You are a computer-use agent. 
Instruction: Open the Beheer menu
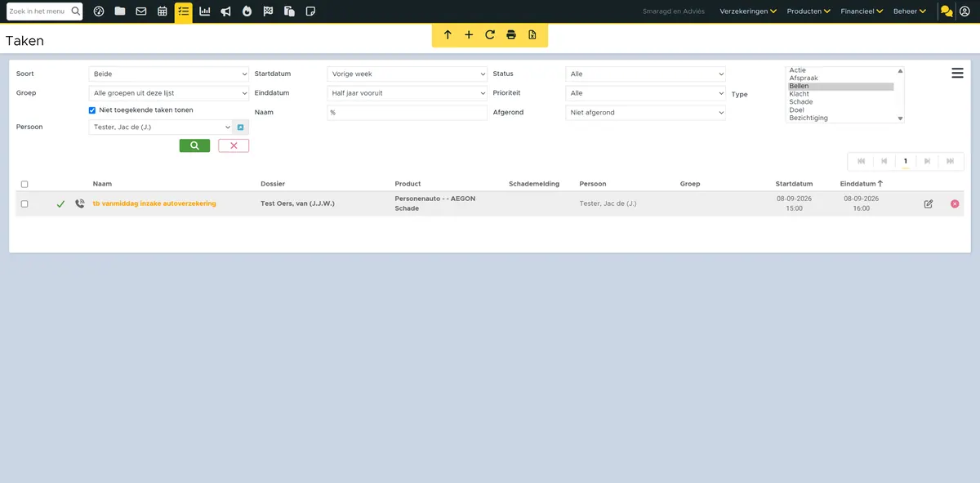(x=910, y=11)
